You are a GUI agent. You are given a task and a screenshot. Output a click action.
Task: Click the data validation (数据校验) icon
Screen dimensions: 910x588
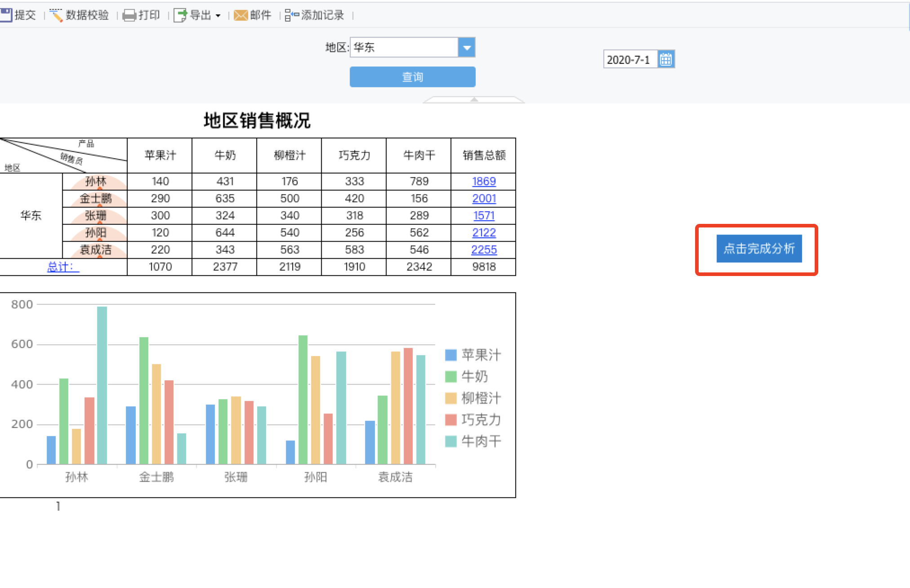(56, 15)
